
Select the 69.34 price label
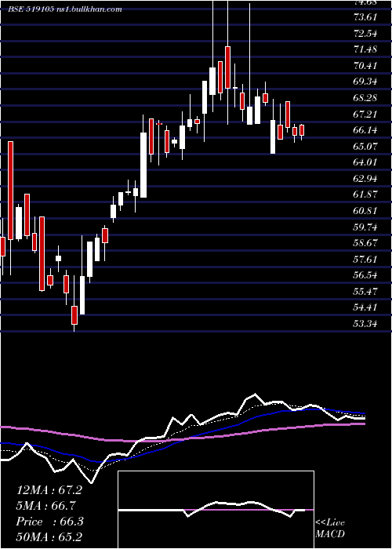pos(365,82)
